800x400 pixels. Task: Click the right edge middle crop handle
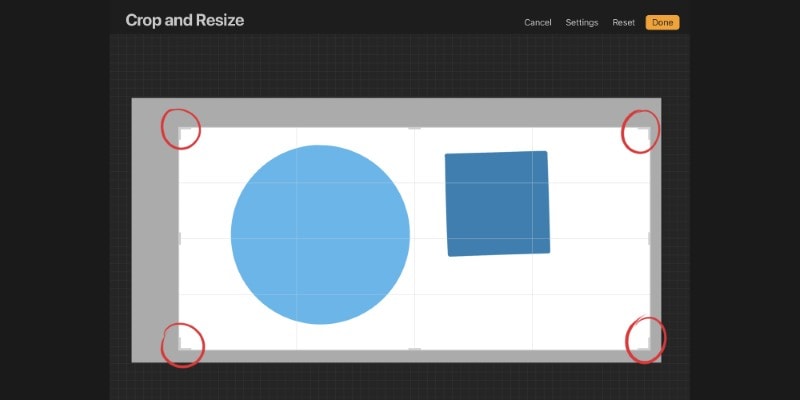coord(649,238)
